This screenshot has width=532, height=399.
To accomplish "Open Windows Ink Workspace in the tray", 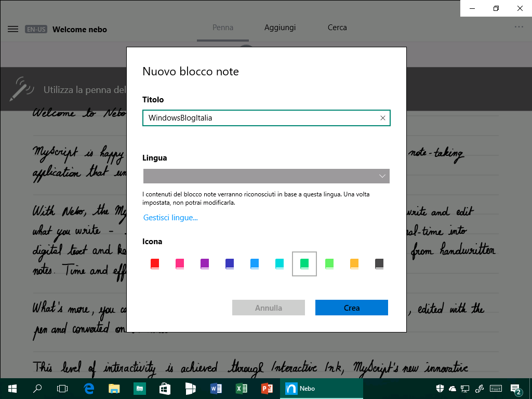I will pyautogui.click(x=479, y=389).
